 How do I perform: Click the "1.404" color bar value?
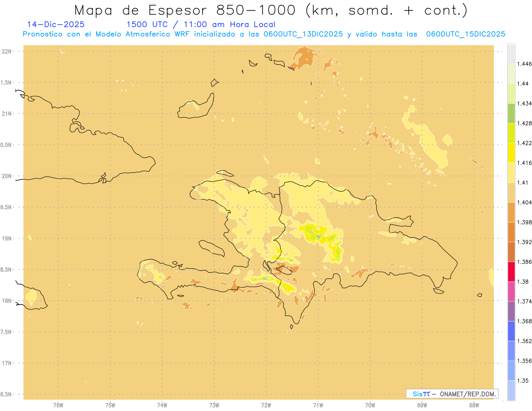524,202
